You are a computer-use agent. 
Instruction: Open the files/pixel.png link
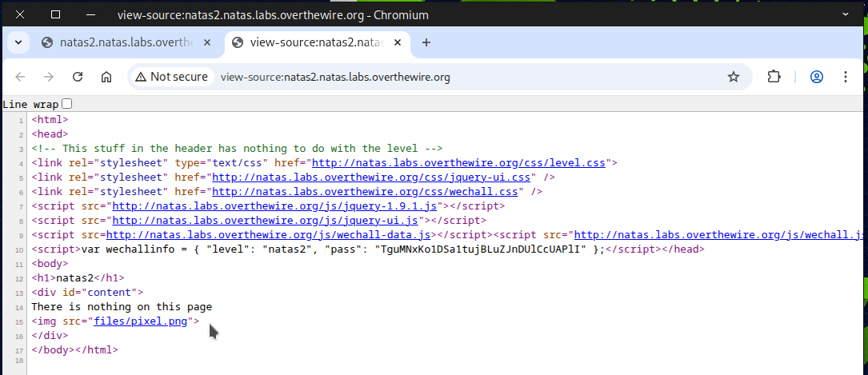point(141,321)
